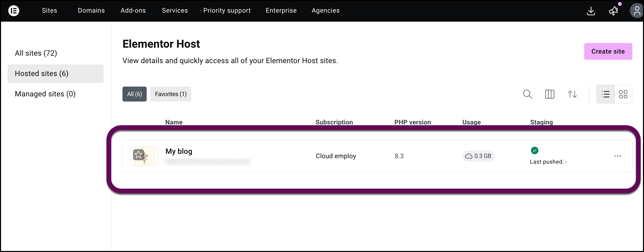Viewport: 644px width, 252px height.
Task: Open the user account avatar
Action: coord(637,11)
